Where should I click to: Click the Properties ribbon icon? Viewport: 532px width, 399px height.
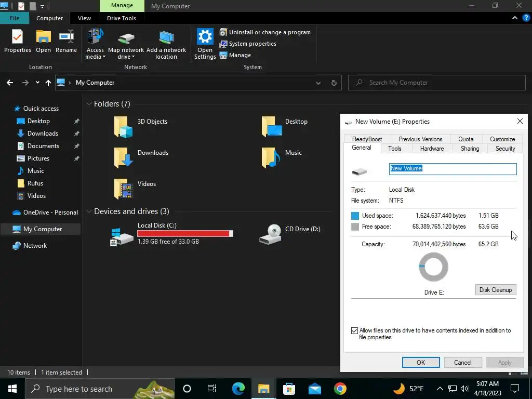click(17, 41)
